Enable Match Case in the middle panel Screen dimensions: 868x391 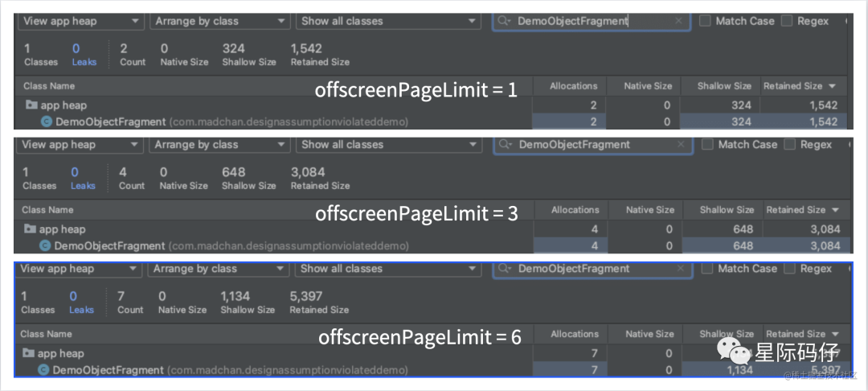coord(707,145)
